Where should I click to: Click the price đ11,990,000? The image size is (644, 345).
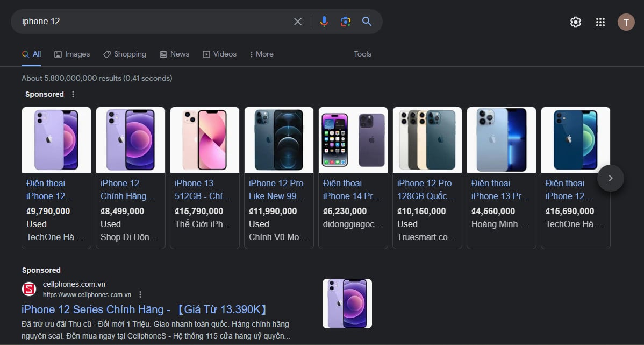[273, 212]
